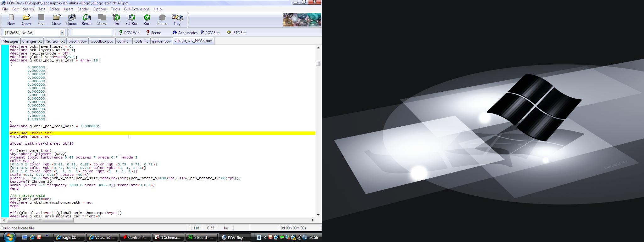Expand the render resolution dropdown
The width and height of the screenshot is (644, 242).
62,32
